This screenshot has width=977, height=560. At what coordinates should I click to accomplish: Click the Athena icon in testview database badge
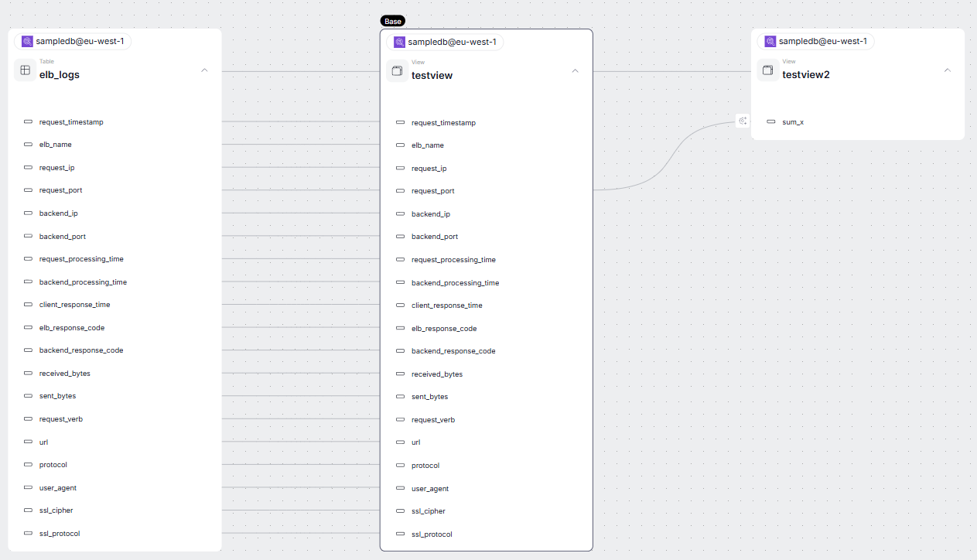[399, 43]
